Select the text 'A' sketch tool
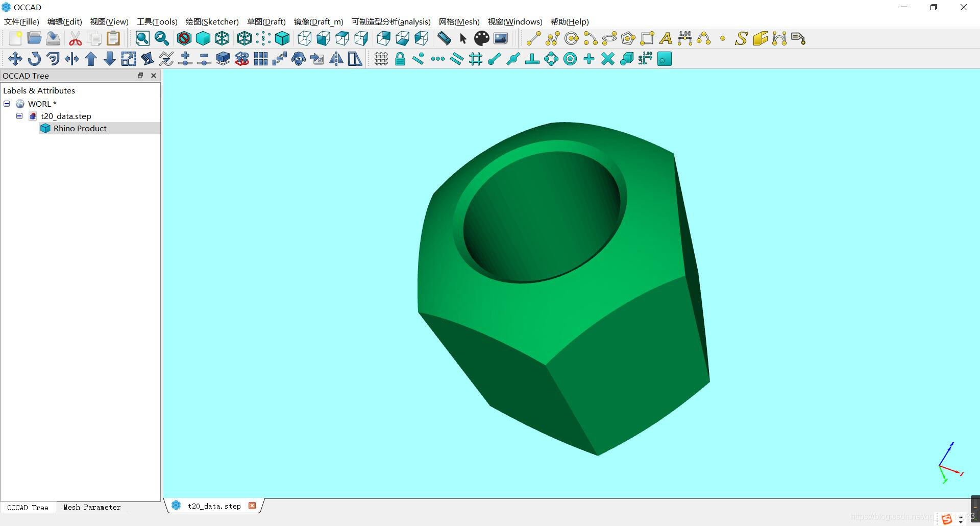 666,39
